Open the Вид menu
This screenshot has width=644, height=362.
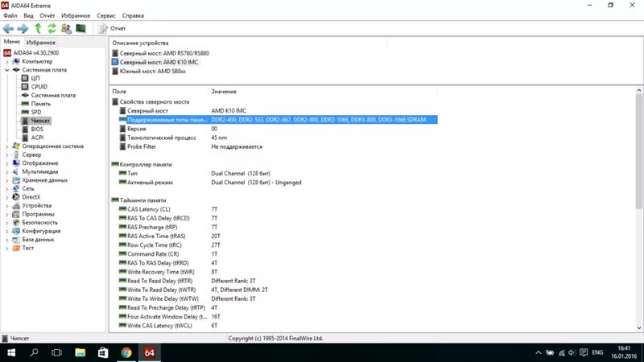[28, 15]
